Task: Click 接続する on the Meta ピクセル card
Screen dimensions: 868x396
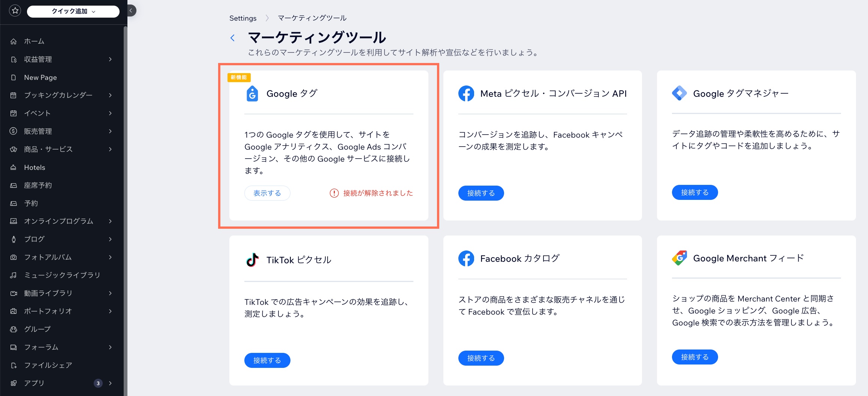Action: pos(481,193)
